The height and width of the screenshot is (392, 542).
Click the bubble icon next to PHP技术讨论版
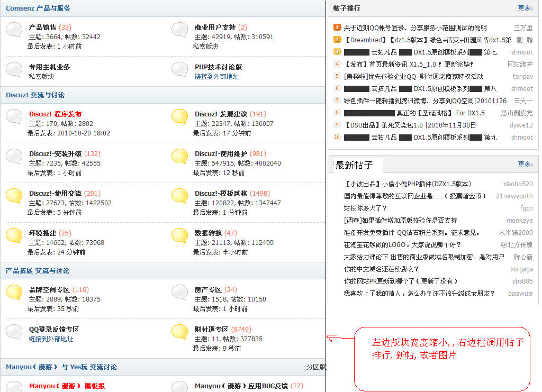tap(180, 69)
